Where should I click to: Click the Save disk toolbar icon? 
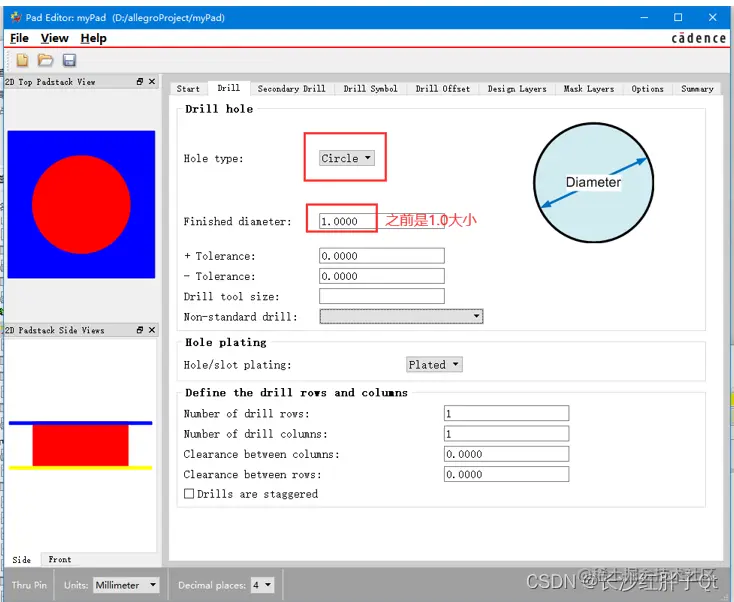69,60
